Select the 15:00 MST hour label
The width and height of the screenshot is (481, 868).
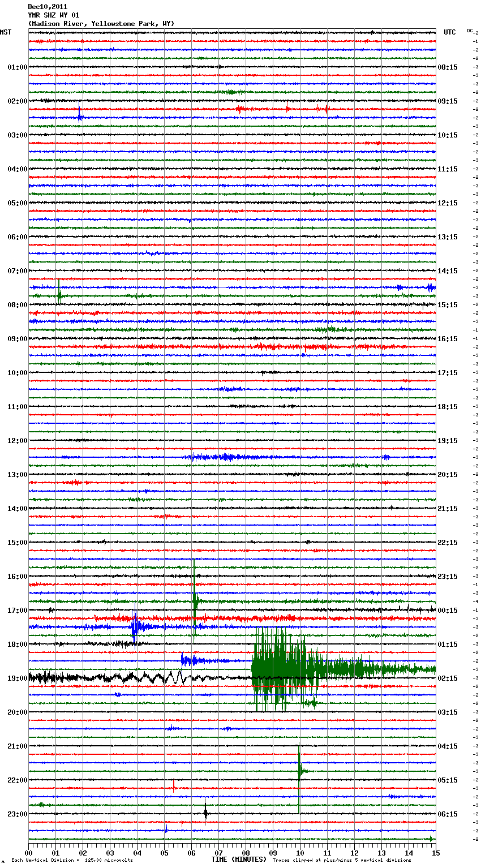(18, 543)
